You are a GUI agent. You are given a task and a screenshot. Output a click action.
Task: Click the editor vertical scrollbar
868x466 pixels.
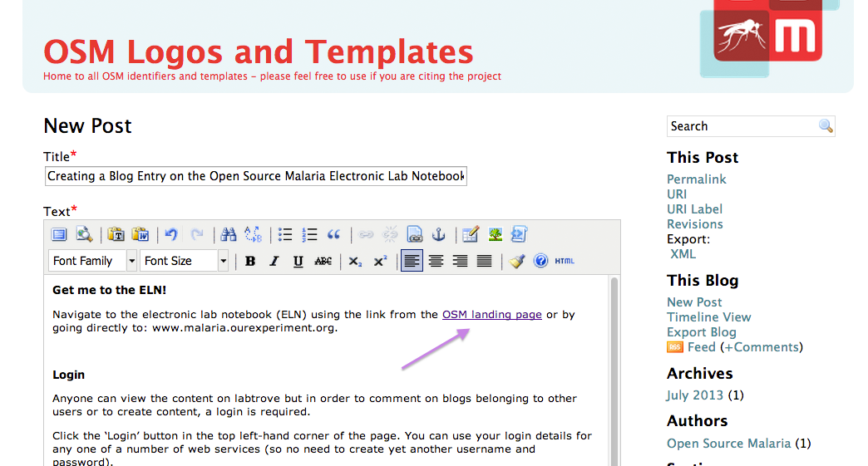point(614,370)
